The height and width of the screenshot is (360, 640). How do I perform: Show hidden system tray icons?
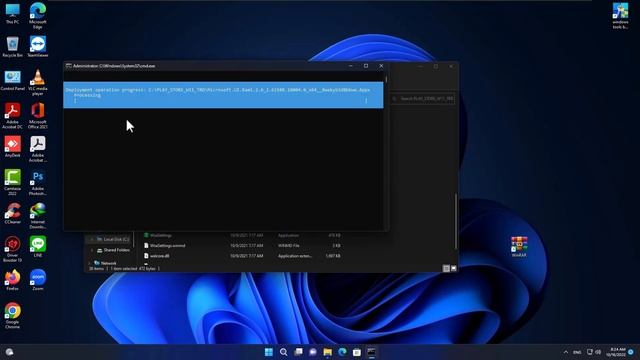pos(566,352)
